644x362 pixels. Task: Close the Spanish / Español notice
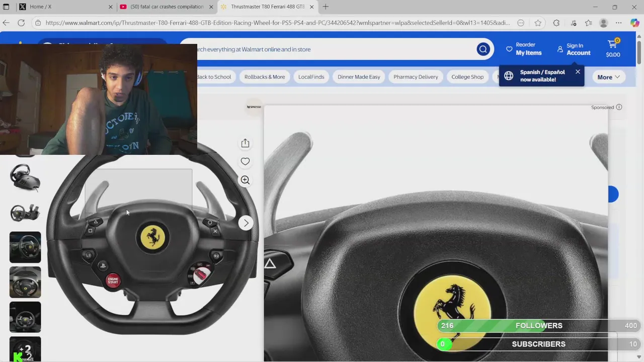(x=578, y=72)
